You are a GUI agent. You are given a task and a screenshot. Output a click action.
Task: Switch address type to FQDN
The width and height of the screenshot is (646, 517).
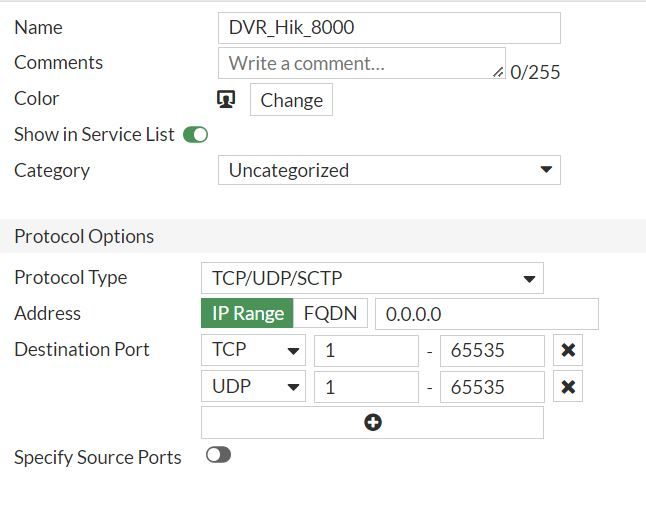coord(331,313)
